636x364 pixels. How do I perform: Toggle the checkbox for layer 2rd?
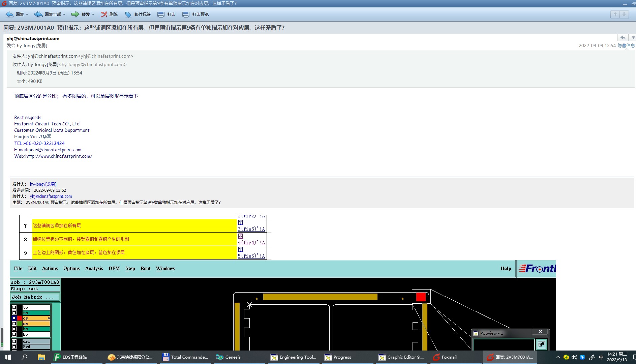click(x=14, y=347)
